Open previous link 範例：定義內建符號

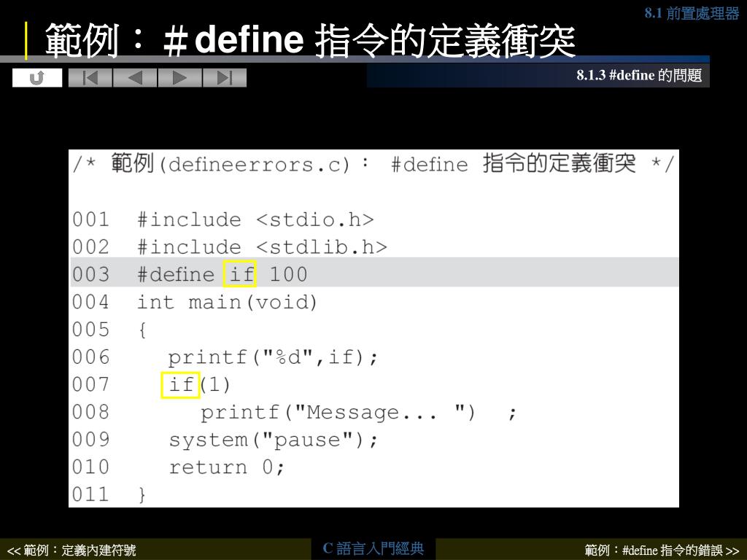pyautogui.click(x=71, y=551)
